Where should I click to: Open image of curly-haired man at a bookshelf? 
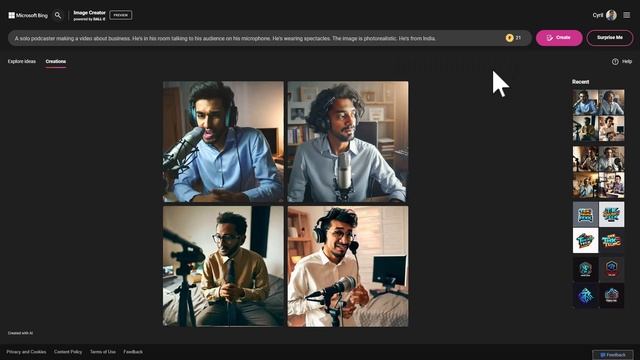tap(348, 142)
